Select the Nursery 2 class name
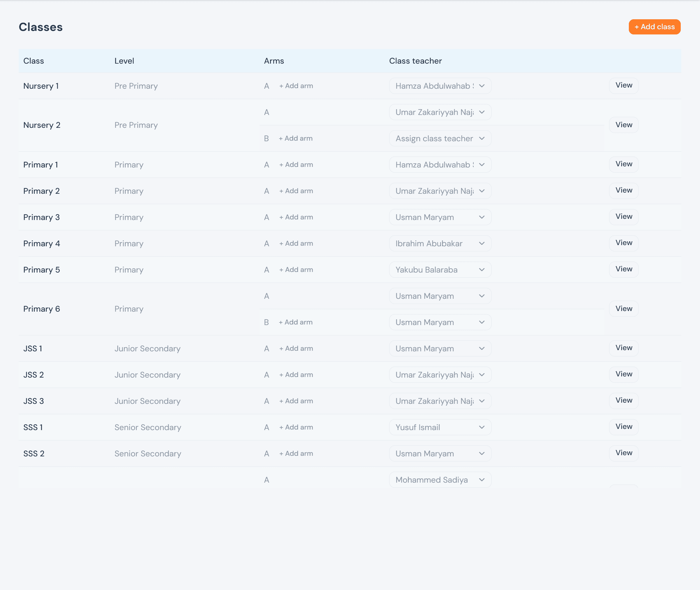This screenshot has width=700, height=590. pos(42,125)
